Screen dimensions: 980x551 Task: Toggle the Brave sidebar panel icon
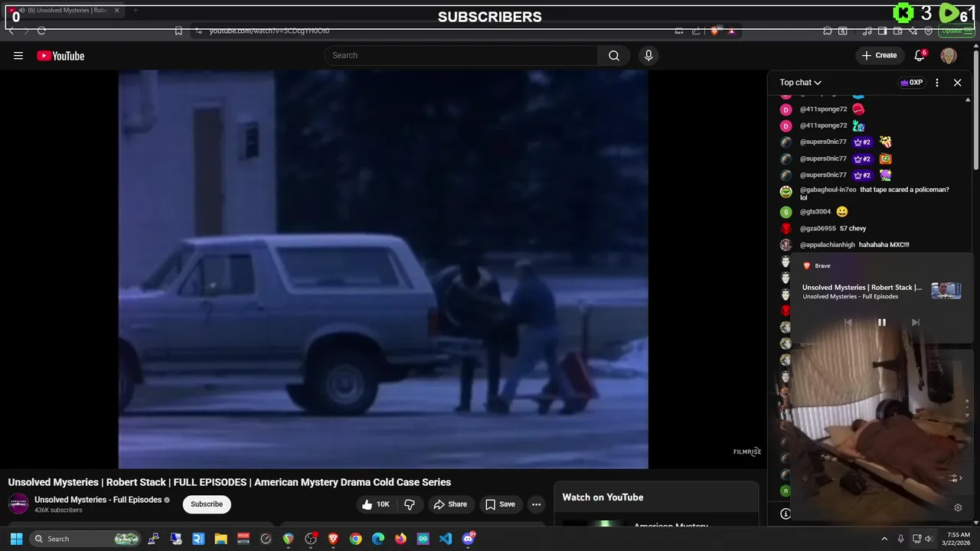pos(883,31)
